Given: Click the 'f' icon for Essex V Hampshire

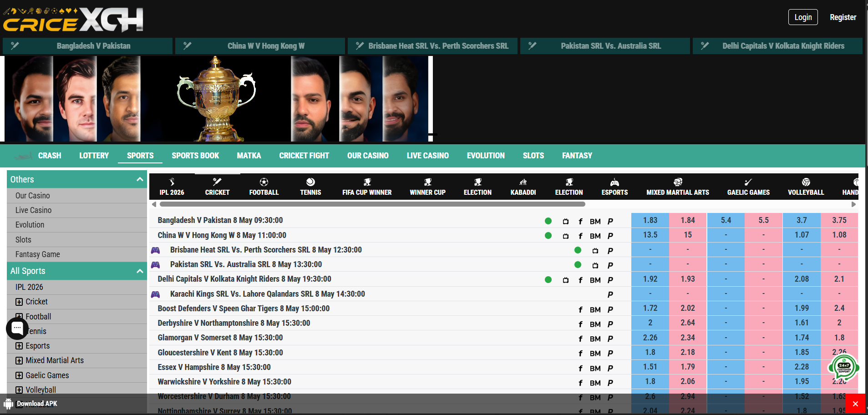Looking at the screenshot, I should (x=580, y=368).
